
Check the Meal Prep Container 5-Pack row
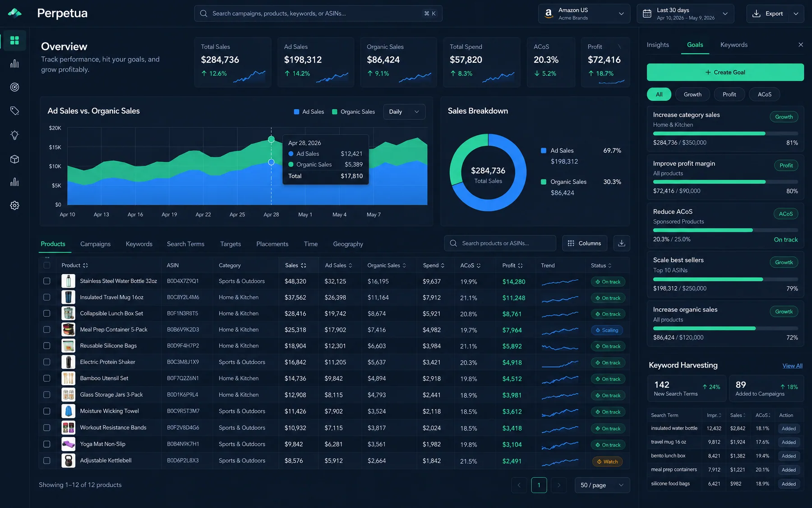pyautogui.click(x=47, y=330)
